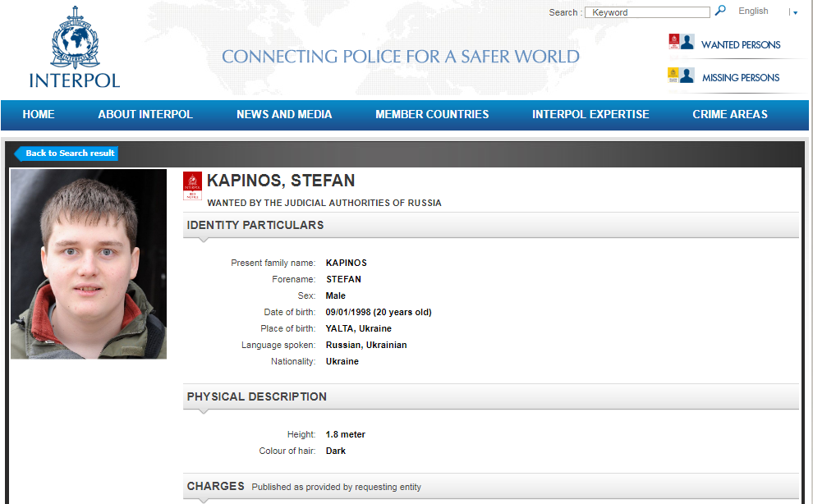Go back to search result
813x504 pixels.
[67, 153]
